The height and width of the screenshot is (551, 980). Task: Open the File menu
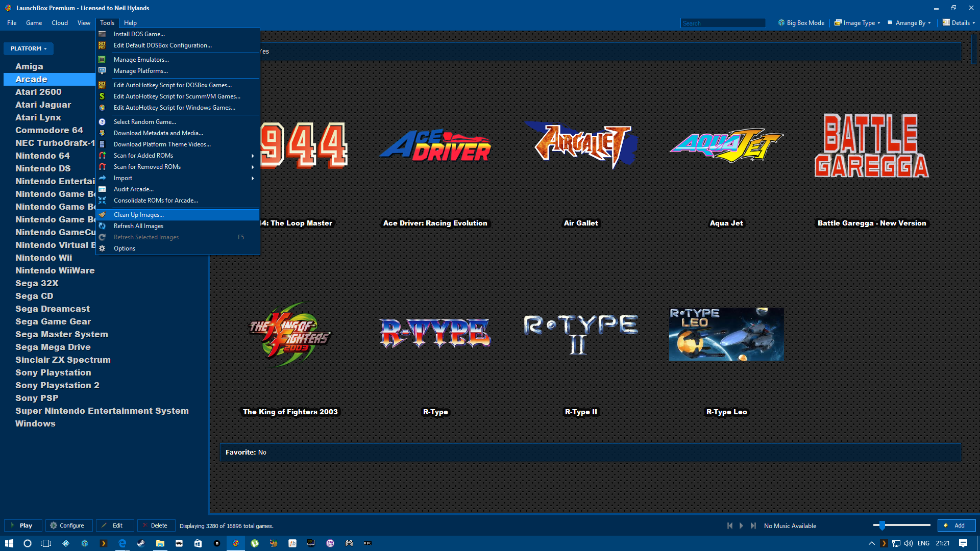click(x=12, y=23)
